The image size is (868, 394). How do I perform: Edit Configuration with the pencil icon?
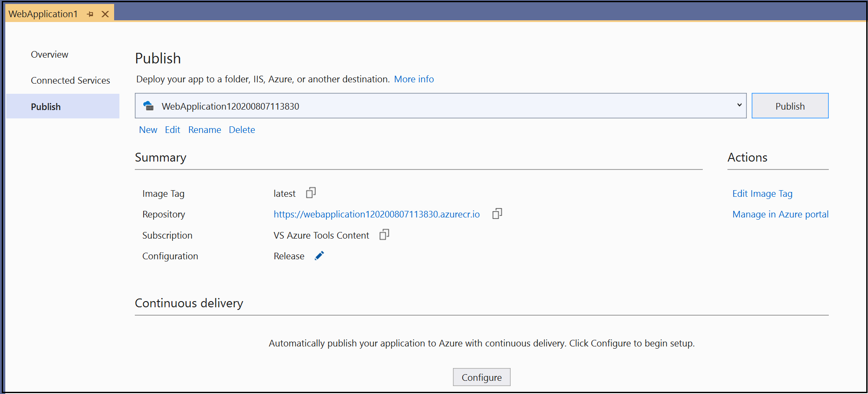tap(319, 256)
